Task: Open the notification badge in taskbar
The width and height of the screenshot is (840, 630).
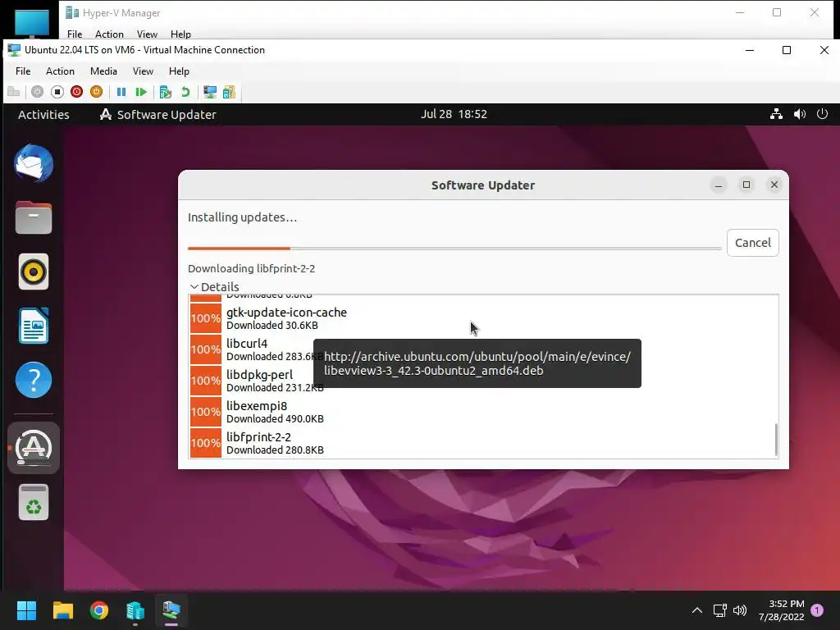Action: coord(817,610)
